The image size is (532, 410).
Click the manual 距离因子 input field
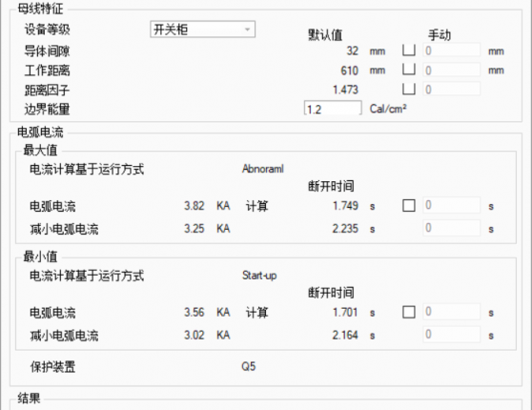point(452,89)
